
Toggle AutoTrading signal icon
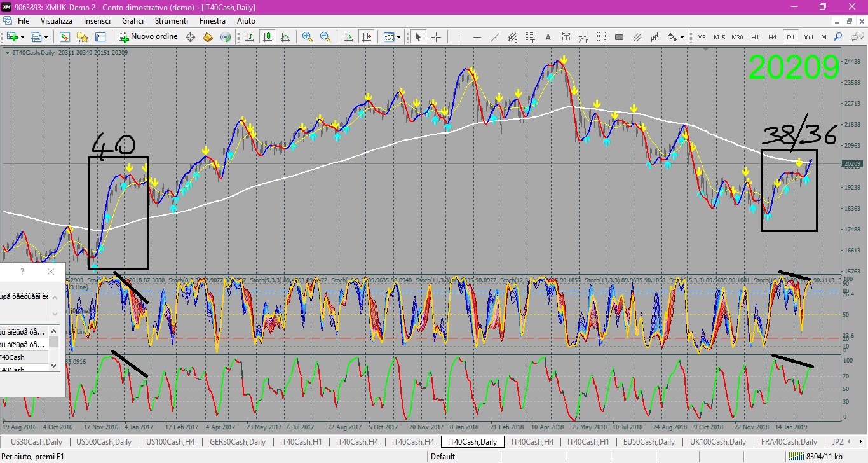coord(225,37)
